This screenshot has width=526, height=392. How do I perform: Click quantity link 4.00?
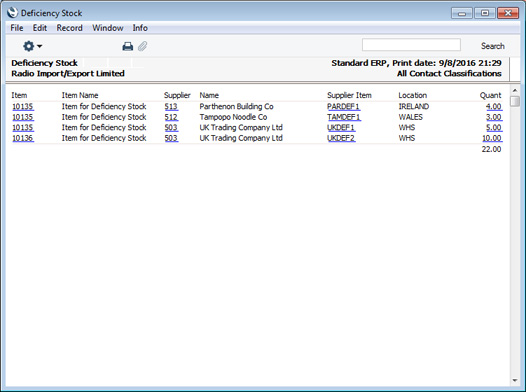[x=494, y=107]
